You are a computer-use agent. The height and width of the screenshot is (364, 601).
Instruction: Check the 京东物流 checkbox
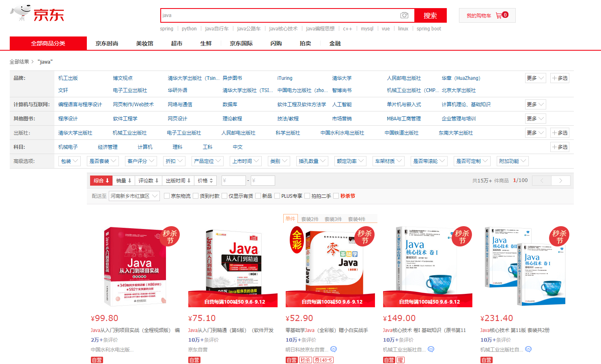pos(167,196)
